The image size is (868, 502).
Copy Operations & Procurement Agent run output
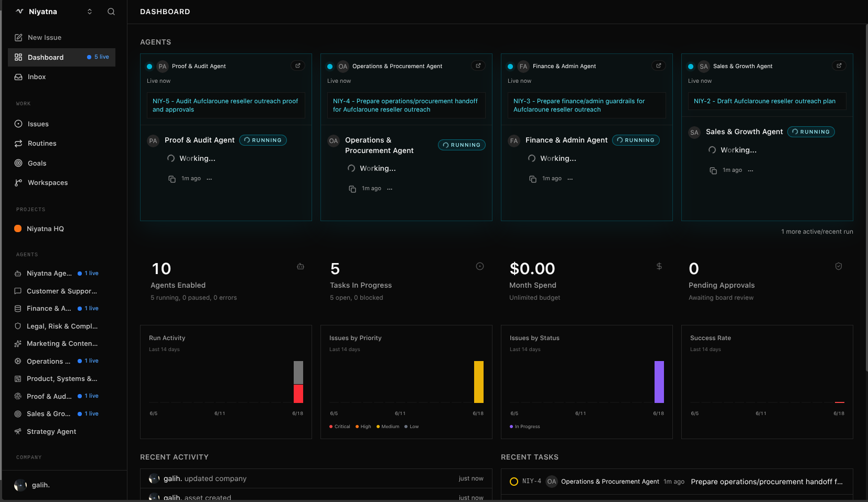pyautogui.click(x=352, y=189)
